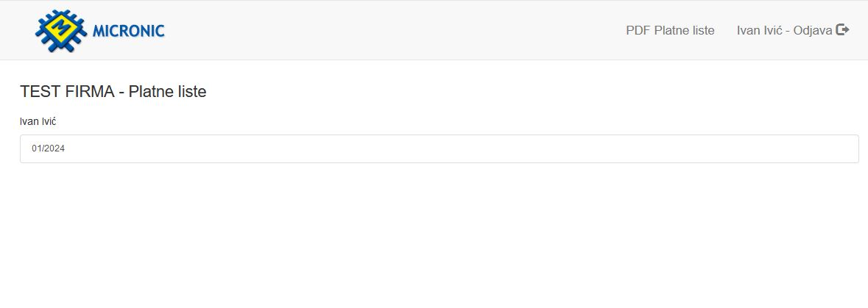Click empty gray navbar area between logo and links
This screenshot has height=308, width=868.
[x=387, y=30]
